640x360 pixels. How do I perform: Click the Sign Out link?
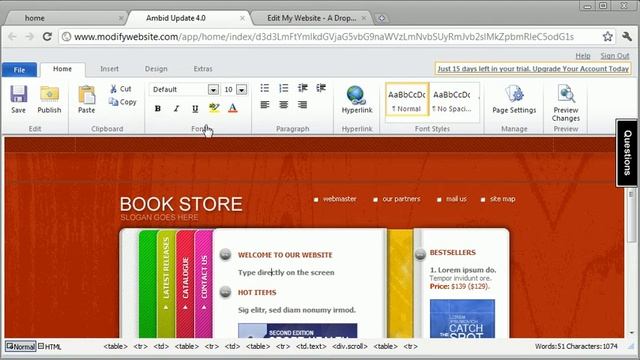click(x=615, y=56)
